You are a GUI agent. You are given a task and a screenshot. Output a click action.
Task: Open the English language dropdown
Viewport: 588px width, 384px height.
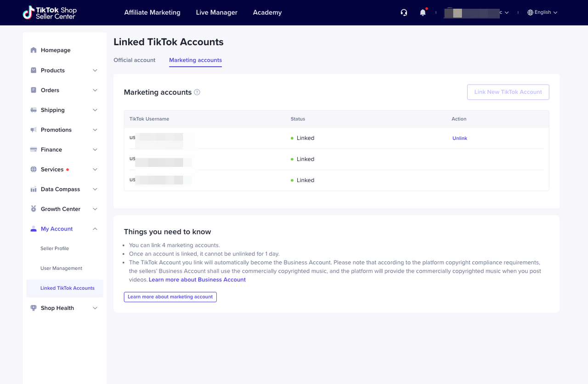[542, 12]
